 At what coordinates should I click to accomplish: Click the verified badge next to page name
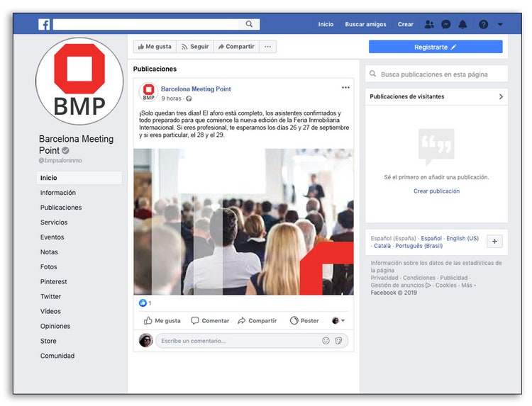[x=65, y=150]
